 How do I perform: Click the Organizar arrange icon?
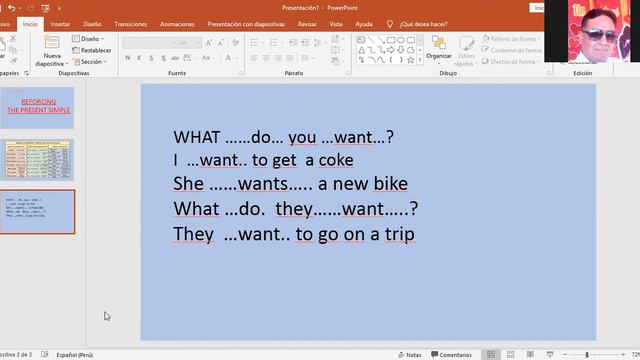(x=439, y=42)
